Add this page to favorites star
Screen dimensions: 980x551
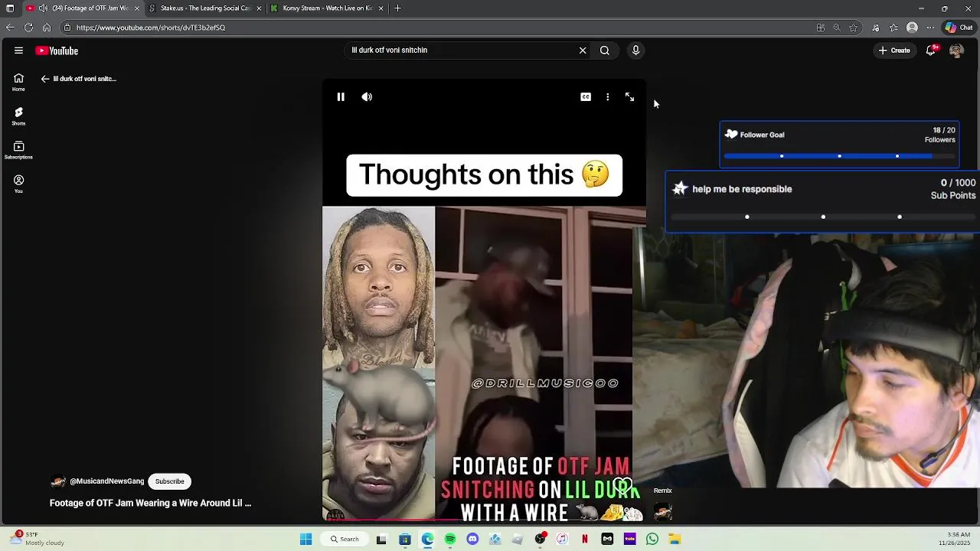click(854, 28)
